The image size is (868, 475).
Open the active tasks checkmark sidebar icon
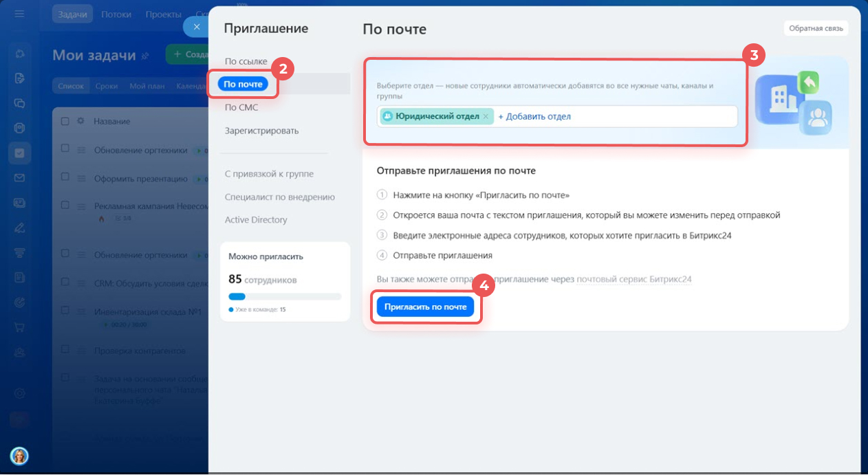point(19,153)
